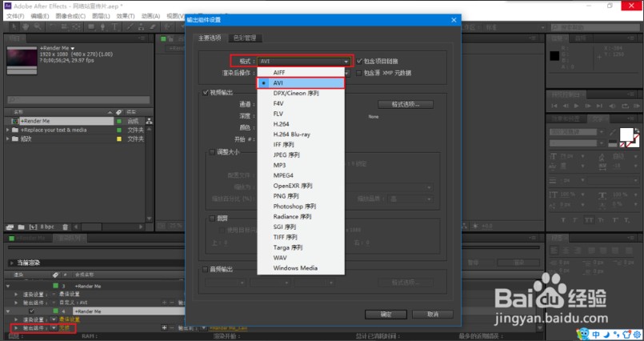The image size is (644, 341).
Task: Click the white fill color swatch
Action: point(626,136)
